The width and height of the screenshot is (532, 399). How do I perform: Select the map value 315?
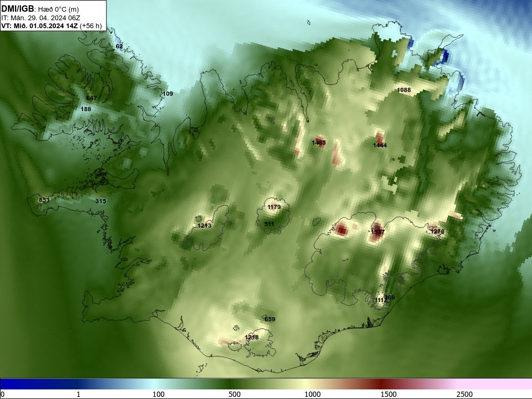(101, 201)
